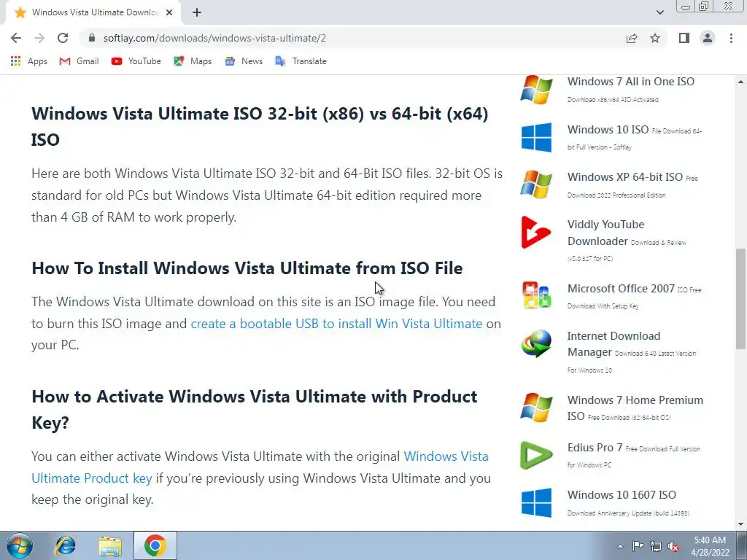Open the Internet Download Manager link
Screen dimensions: 747x560
click(x=614, y=344)
